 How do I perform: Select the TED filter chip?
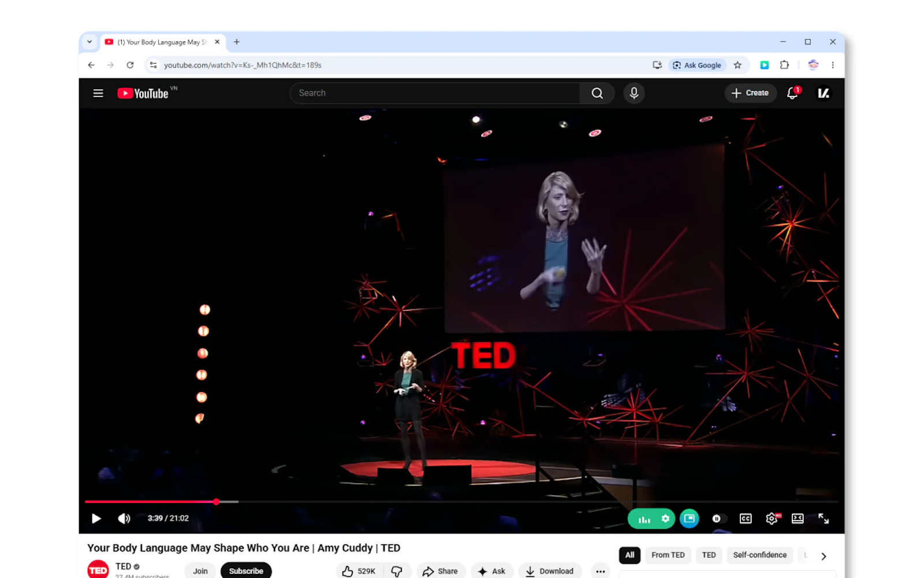click(709, 555)
